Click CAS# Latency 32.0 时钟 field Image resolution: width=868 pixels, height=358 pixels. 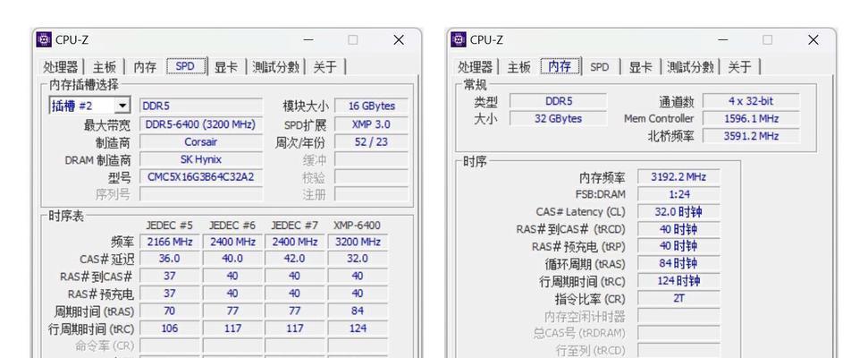coord(678,212)
